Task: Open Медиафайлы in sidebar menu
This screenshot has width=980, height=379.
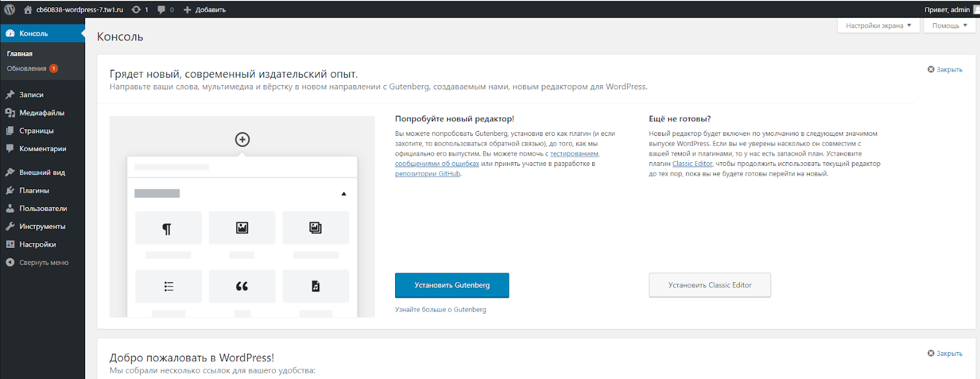Action: click(42, 113)
